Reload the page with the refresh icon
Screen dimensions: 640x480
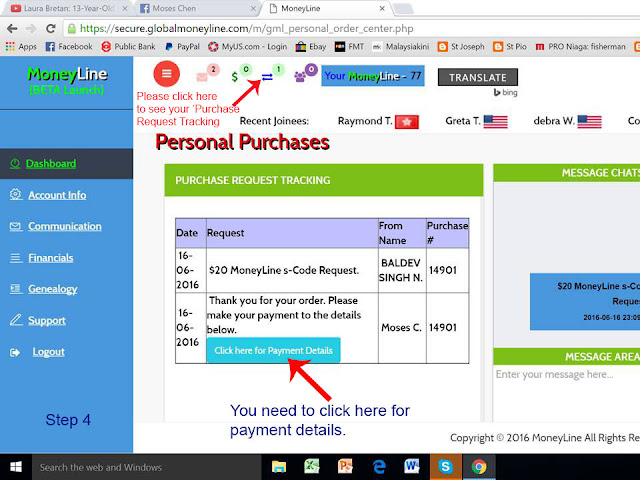[51, 29]
